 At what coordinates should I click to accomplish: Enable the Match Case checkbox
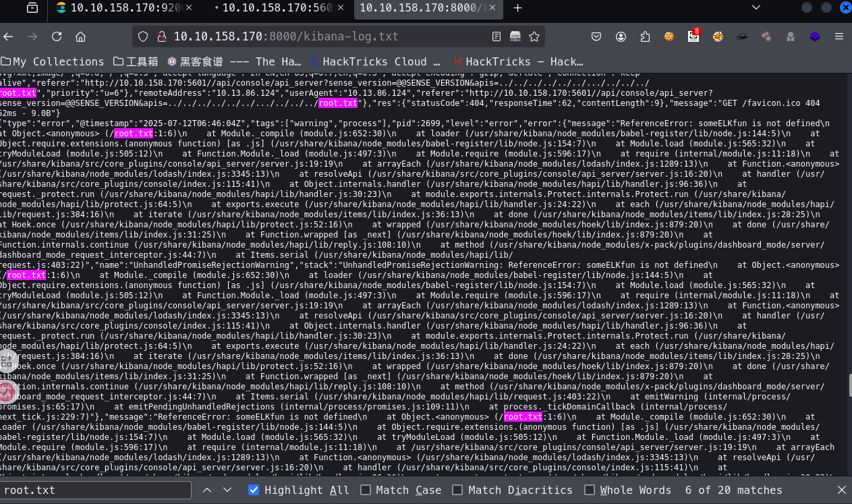click(x=365, y=490)
